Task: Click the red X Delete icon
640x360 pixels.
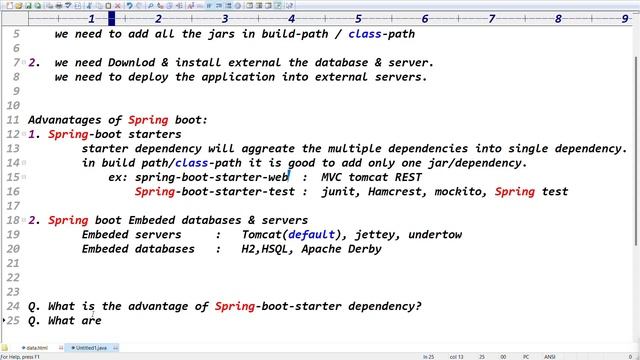Action: (118, 6)
